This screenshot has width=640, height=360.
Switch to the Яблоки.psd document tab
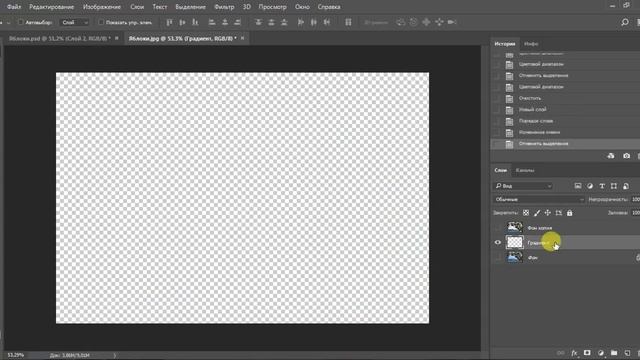coord(60,38)
